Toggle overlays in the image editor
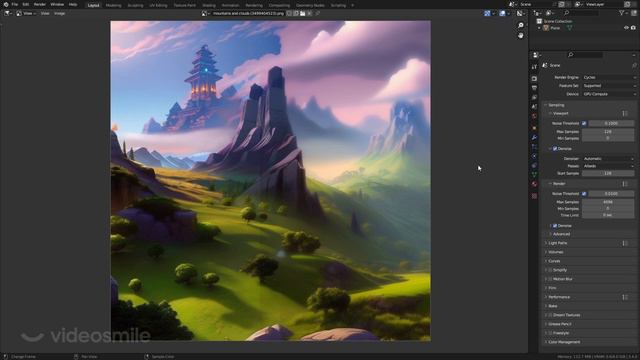This screenshot has width=640, height=360. tap(502, 13)
